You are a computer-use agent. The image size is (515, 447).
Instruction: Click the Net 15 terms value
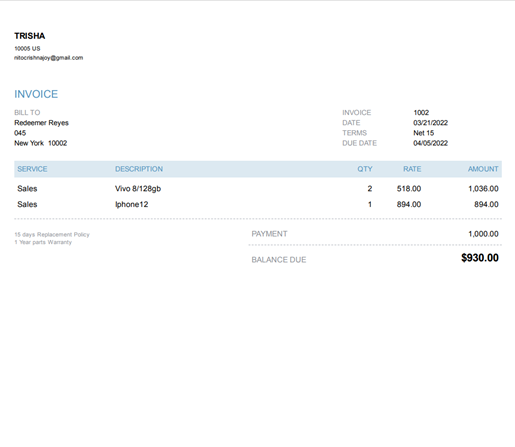[424, 133]
